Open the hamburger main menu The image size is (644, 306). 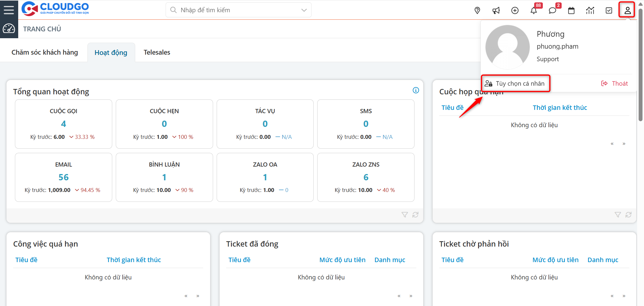click(x=9, y=10)
